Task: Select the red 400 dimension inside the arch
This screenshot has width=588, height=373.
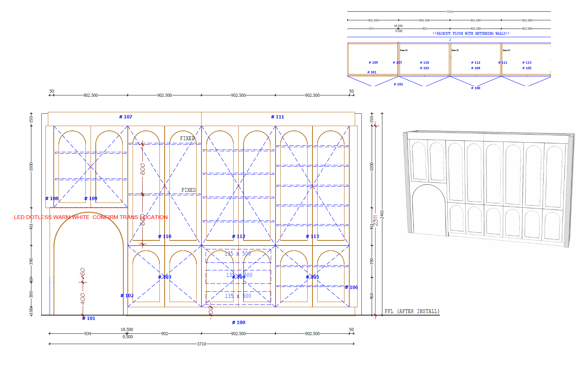Action: pos(83,298)
